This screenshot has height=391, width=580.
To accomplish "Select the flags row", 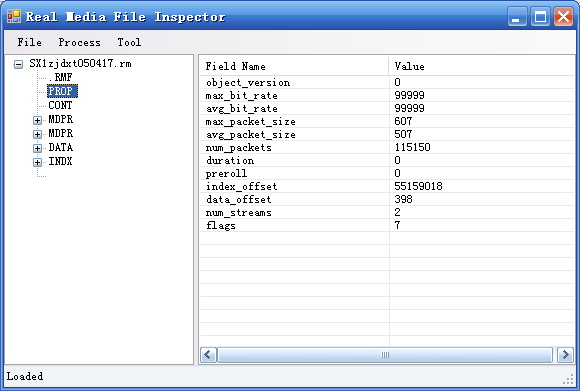I will tap(387, 225).
